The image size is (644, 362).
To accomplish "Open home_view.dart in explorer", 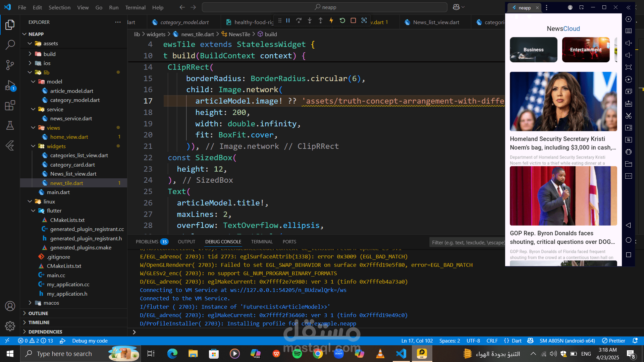I will pos(69,137).
